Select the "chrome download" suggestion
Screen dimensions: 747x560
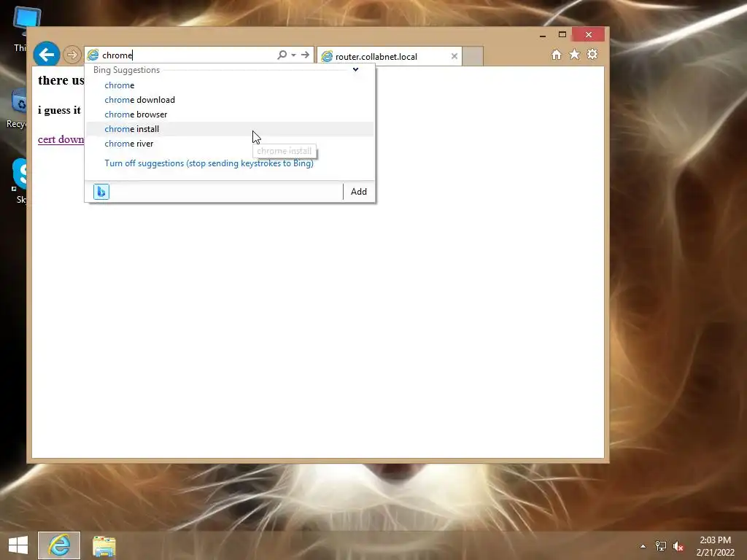coord(230,100)
